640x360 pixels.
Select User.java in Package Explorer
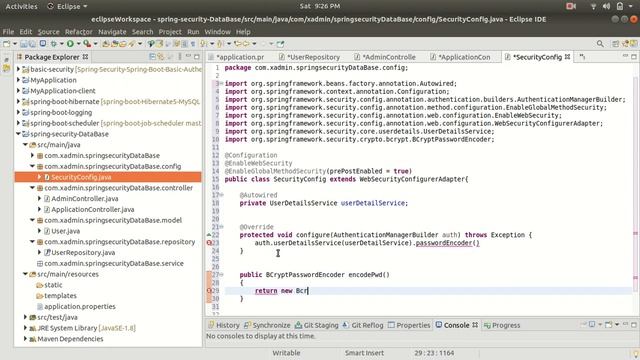[x=65, y=231]
